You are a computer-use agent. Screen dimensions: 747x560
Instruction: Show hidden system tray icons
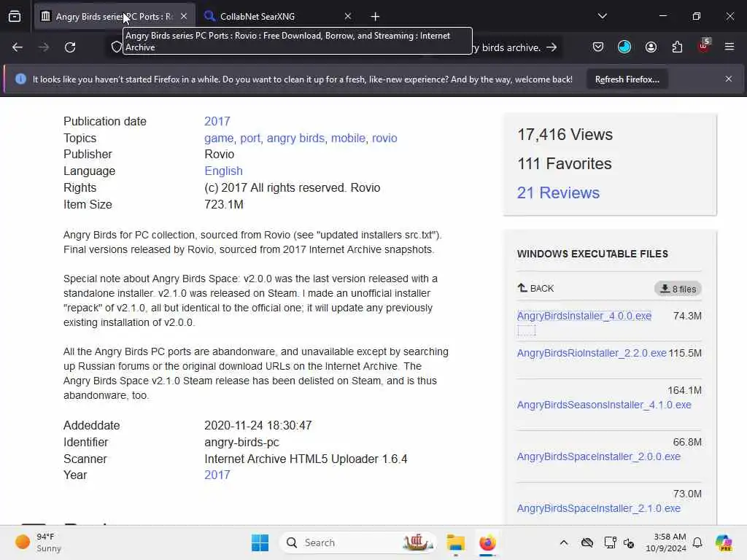pos(564,542)
